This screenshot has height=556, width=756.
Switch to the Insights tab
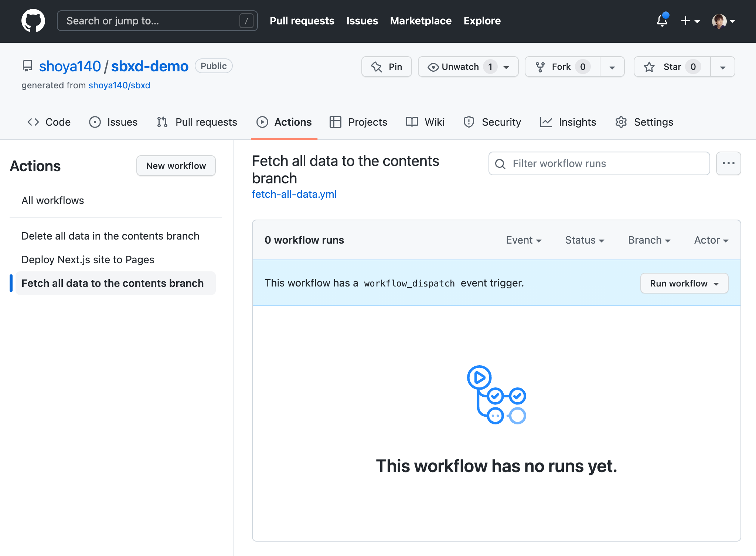[568, 122]
